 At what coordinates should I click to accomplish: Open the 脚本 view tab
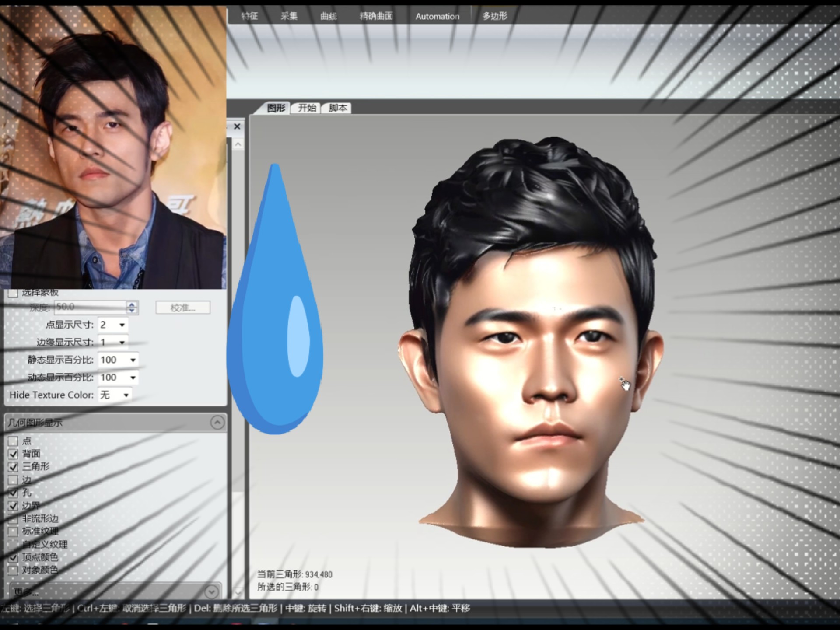click(338, 108)
